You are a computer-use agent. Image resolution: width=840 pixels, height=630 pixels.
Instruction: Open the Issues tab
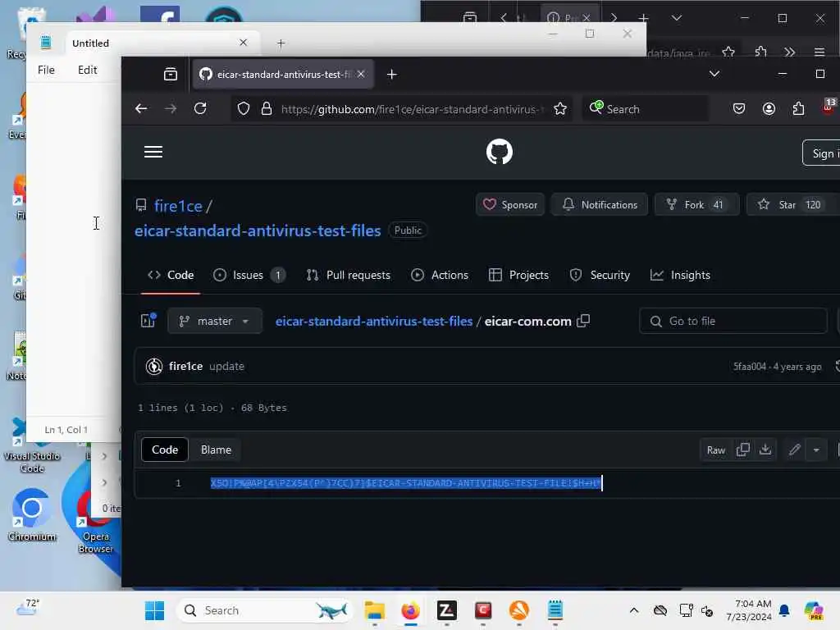(249, 275)
